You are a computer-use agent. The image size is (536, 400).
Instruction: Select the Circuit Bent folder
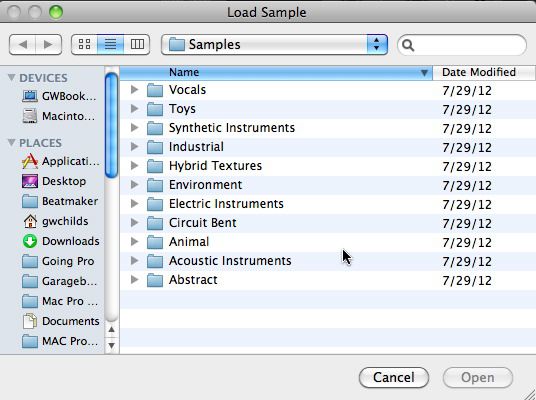tap(327, 223)
